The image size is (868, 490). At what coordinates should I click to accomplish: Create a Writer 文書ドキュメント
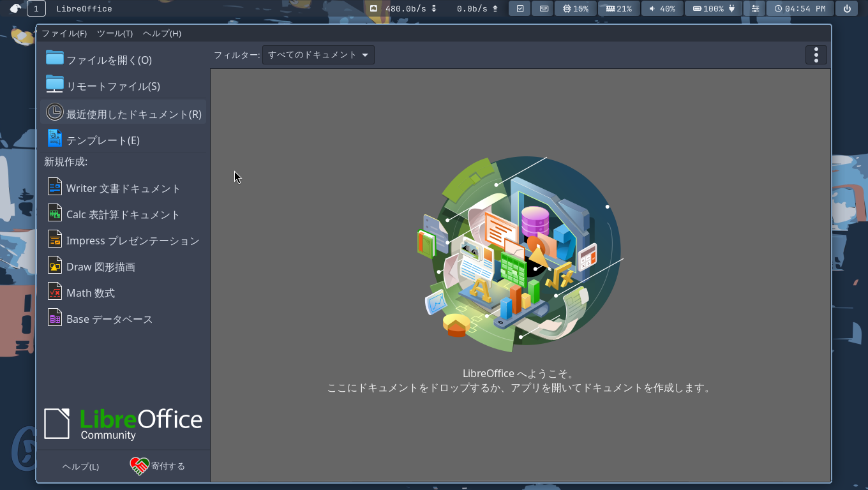pos(123,188)
